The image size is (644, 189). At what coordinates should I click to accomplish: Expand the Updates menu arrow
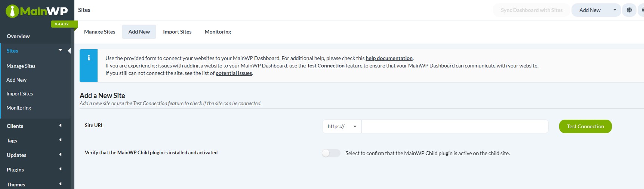coord(60,155)
